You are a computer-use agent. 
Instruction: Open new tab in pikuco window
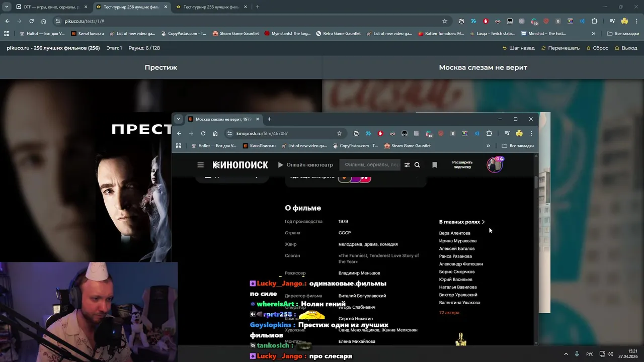point(258,7)
